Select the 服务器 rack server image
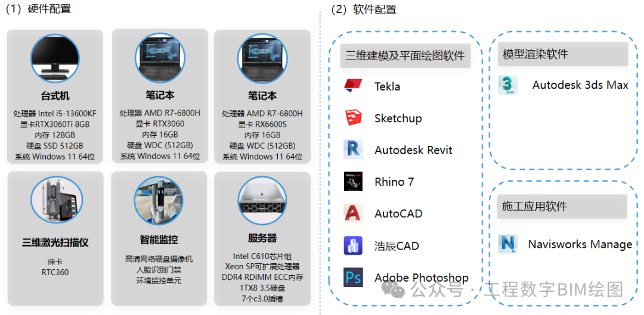This screenshot has height=315, width=644. coord(262,201)
